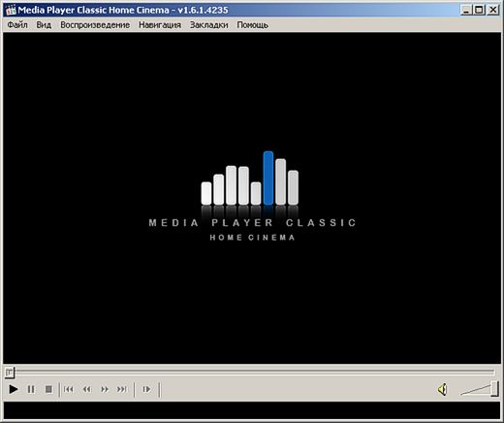Open the Вид menu
This screenshot has width=504, height=423.
click(44, 25)
